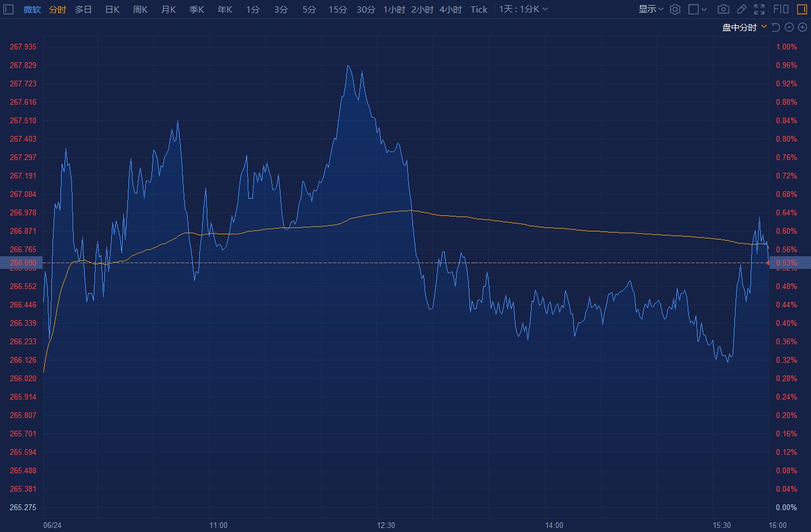This screenshot has height=532, width=811.
Task: Select the 分时 intraday tab
Action: 58,10
